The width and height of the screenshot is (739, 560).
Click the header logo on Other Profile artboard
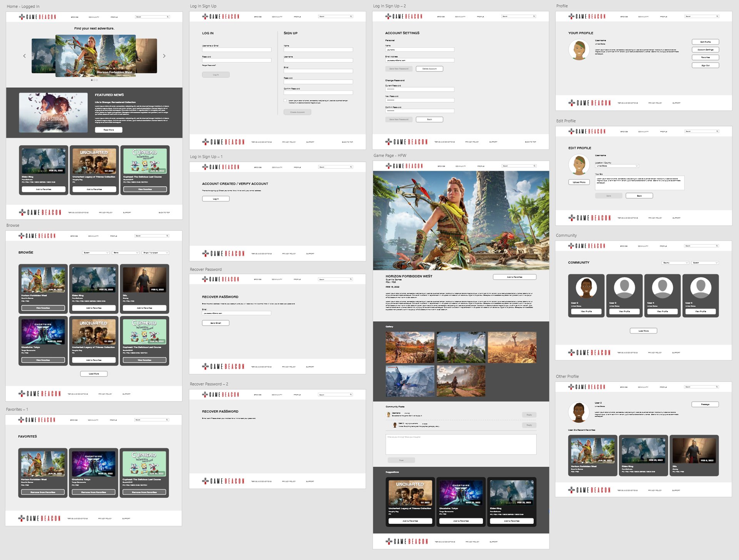(x=587, y=387)
